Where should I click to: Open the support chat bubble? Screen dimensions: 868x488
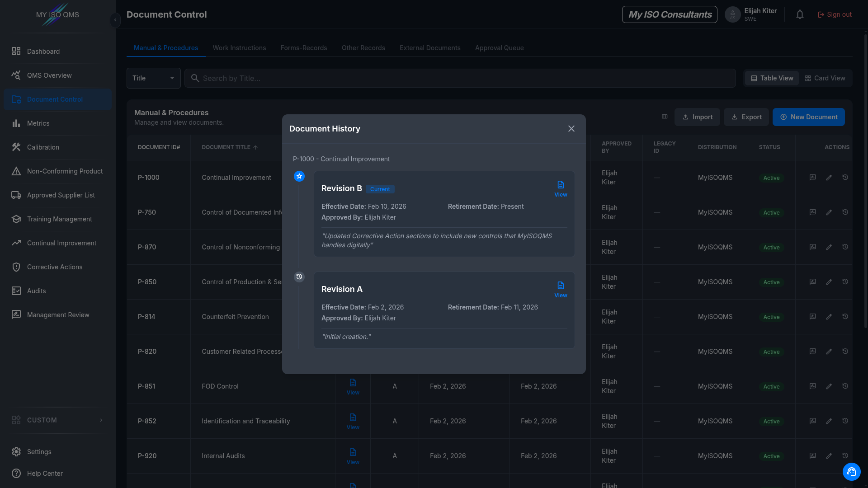point(851,472)
